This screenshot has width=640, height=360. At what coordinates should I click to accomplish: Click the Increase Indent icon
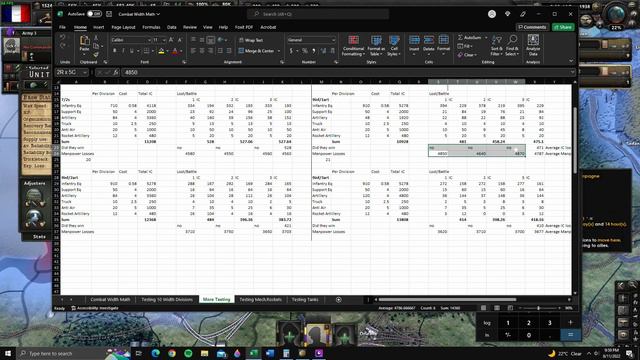(x=229, y=51)
